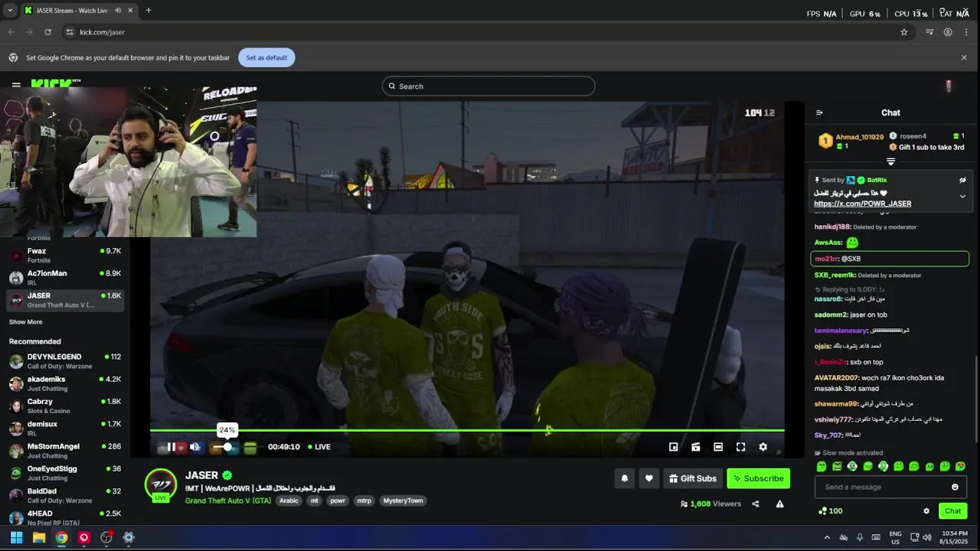Pick the first green emote in the quick emote row

coord(822,467)
